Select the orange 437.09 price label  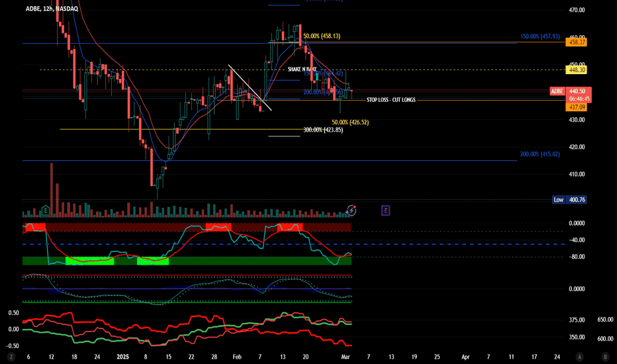[577, 107]
